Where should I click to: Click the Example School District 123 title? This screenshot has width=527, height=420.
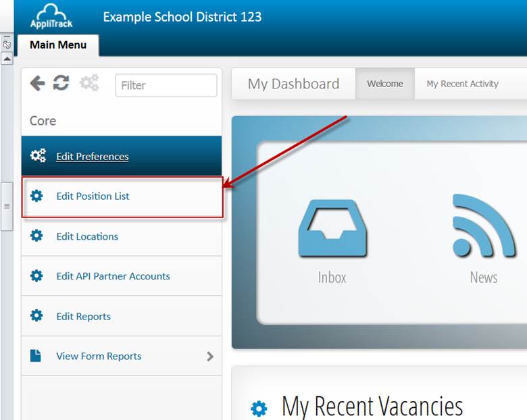pos(182,17)
